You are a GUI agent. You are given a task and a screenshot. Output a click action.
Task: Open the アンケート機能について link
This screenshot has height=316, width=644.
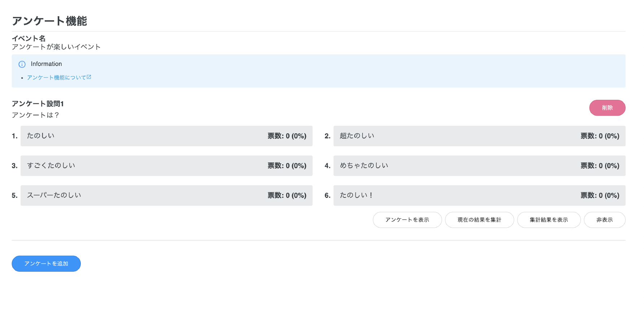click(56, 77)
